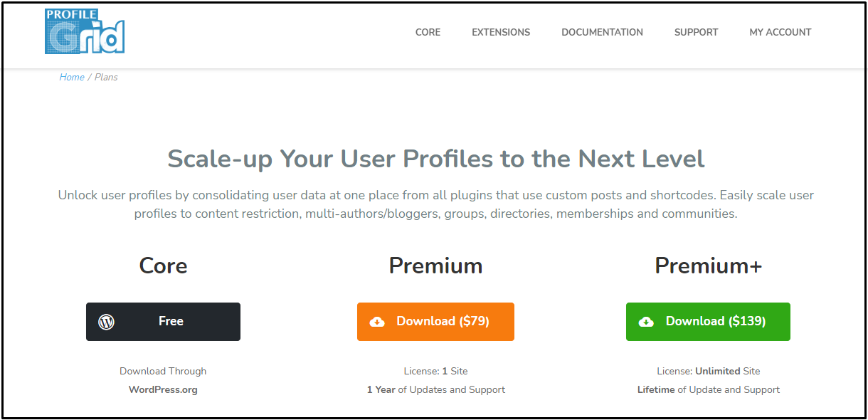The width and height of the screenshot is (868, 420).
Task: Open Documentation from the top navigation
Action: click(x=602, y=32)
